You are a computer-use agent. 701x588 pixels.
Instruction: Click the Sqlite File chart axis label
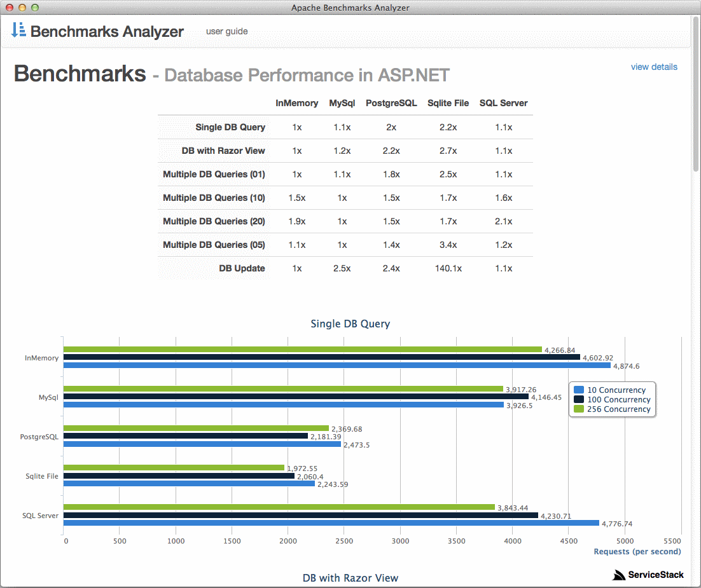(42, 476)
